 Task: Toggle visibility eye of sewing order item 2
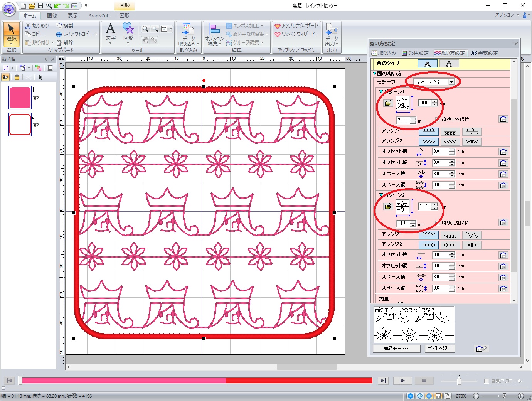[36, 125]
